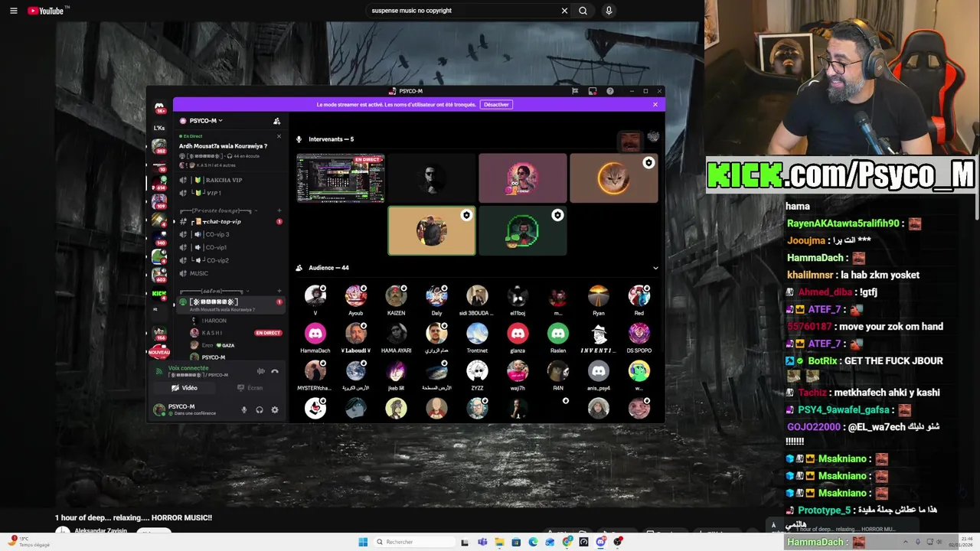Turn on camera with the Vidéo button
This screenshot has width=980, height=551.
click(x=184, y=388)
